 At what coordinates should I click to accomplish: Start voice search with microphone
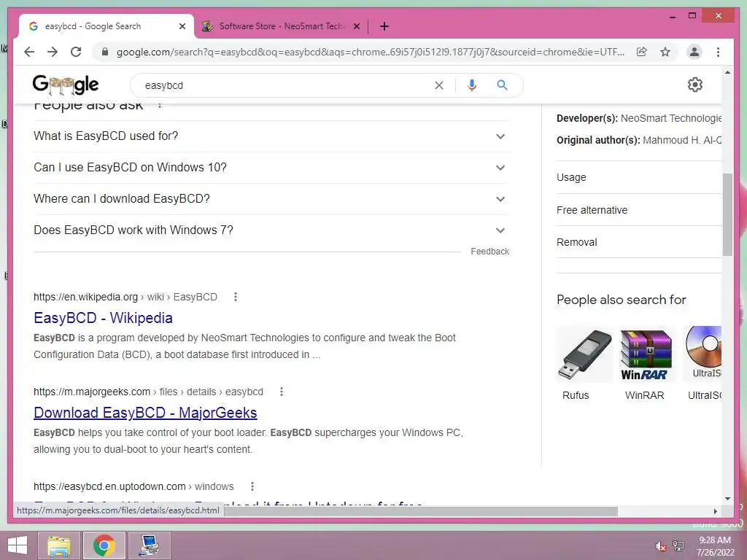point(472,85)
